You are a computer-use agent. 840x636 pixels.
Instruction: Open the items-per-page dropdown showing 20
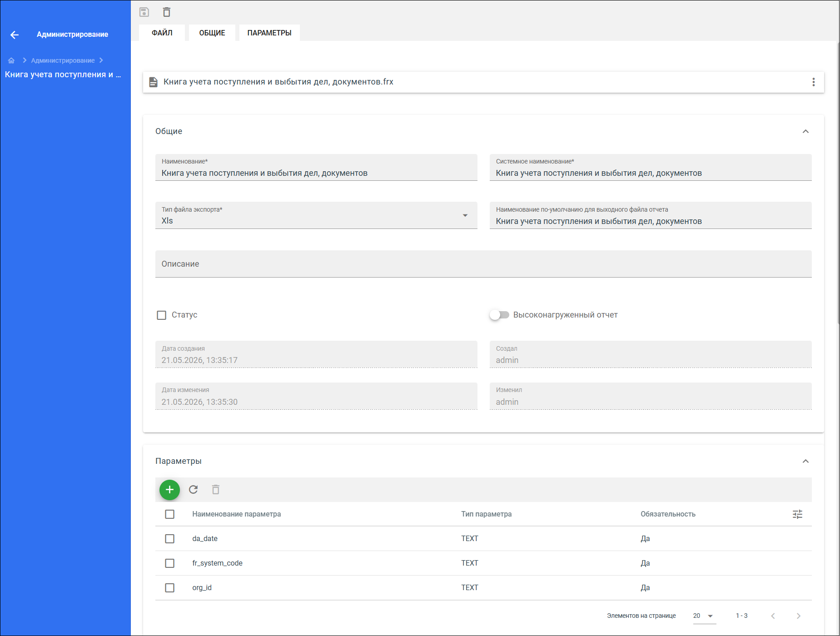pos(704,616)
